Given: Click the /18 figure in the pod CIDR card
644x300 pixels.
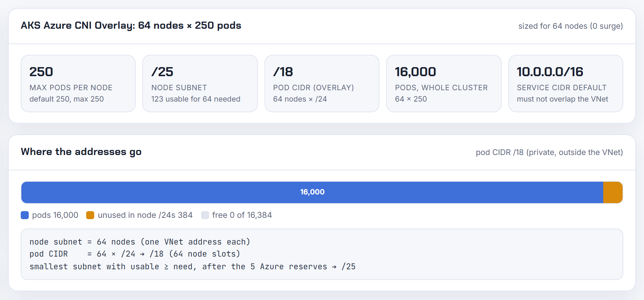Looking at the screenshot, I should (x=283, y=72).
